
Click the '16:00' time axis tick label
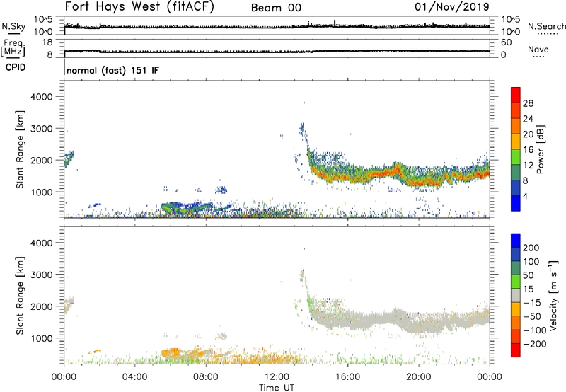click(x=347, y=377)
